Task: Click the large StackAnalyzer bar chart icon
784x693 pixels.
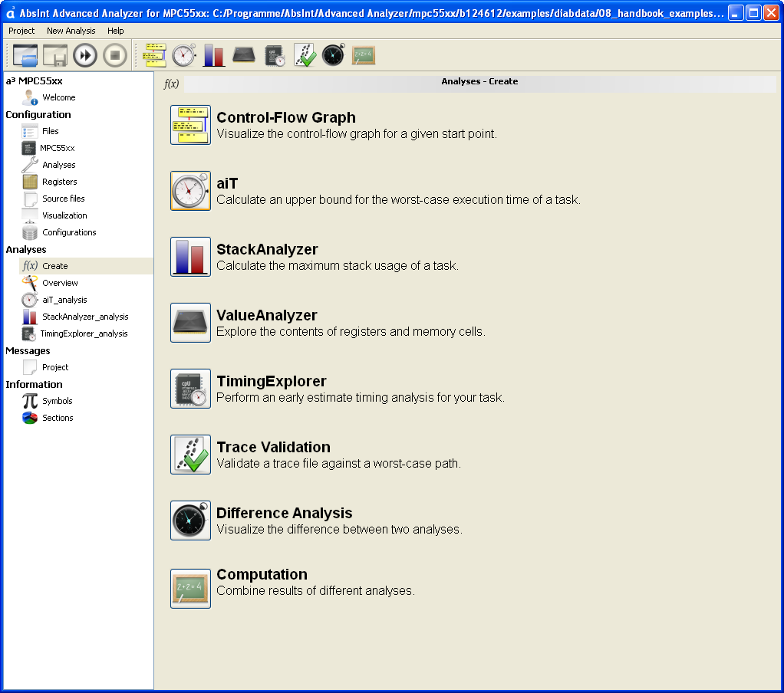Action: tap(190, 257)
